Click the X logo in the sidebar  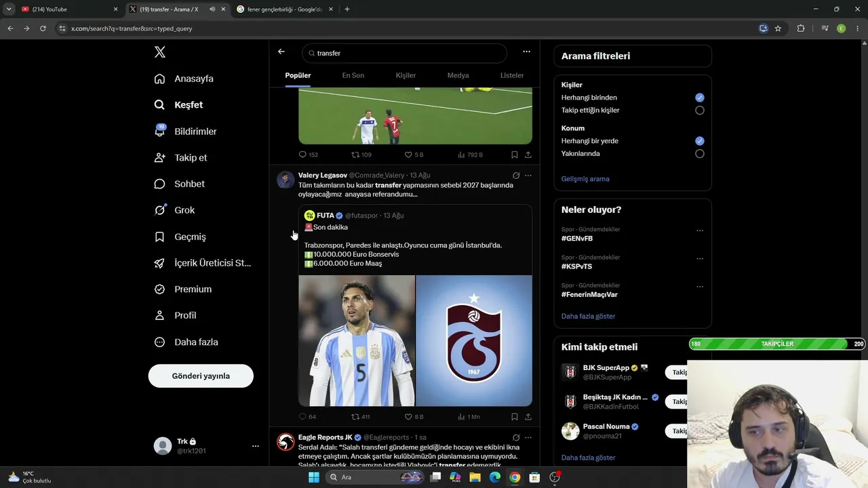tap(160, 52)
